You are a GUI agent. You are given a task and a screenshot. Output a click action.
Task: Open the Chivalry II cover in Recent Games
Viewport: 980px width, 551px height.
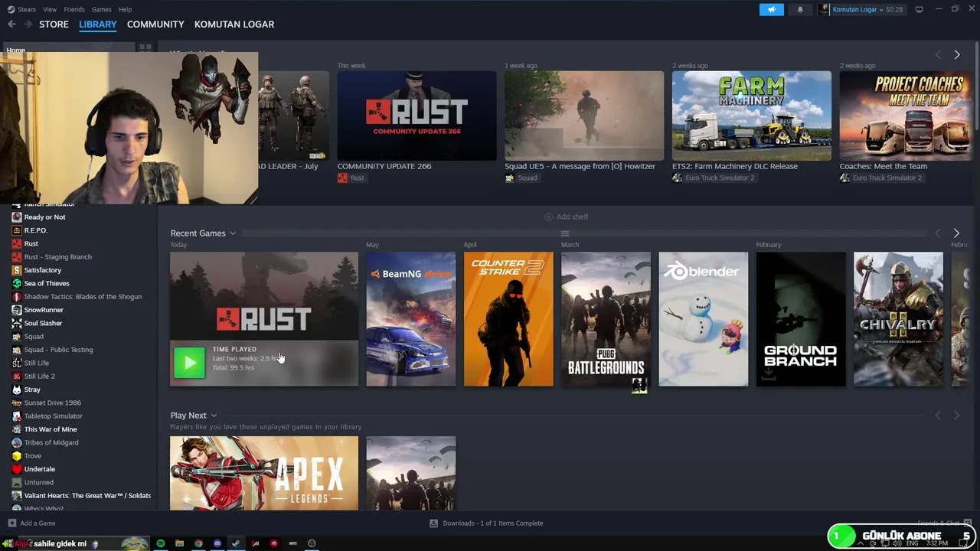[x=899, y=319]
